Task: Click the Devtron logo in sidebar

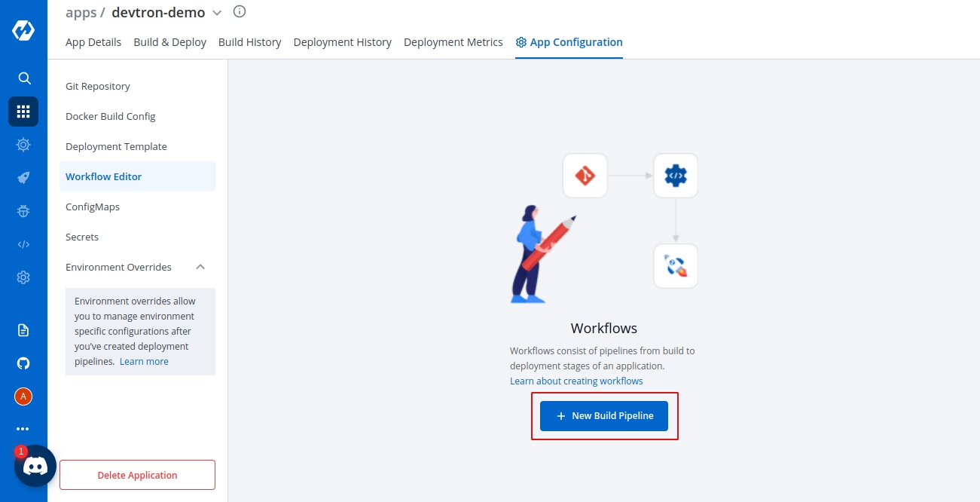Action: point(23,31)
